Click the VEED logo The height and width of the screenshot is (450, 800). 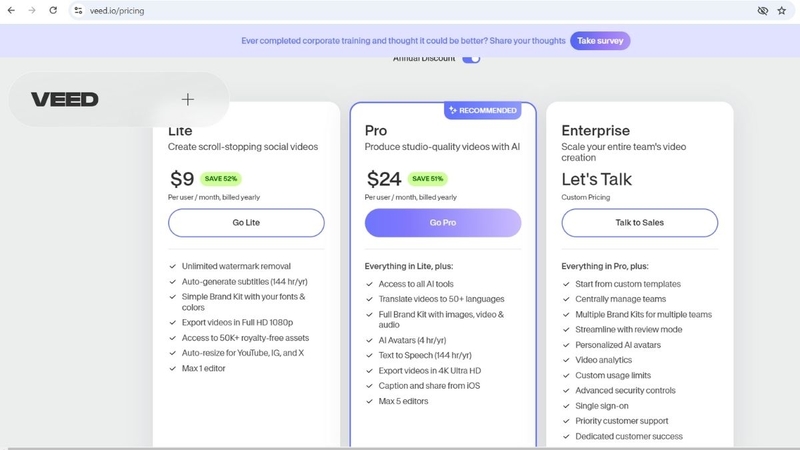(x=65, y=99)
